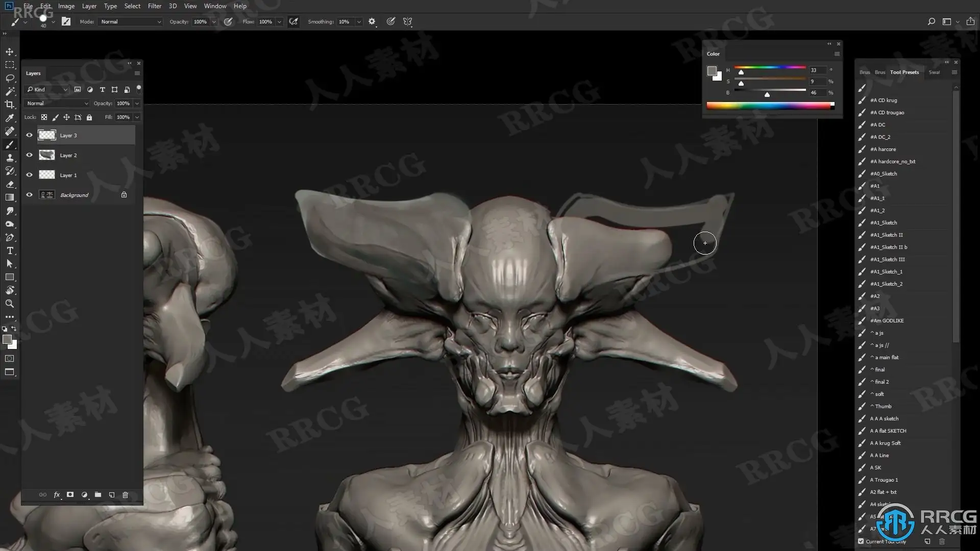Open the layer blend mode Normal dropdown
This screenshot has height=551, width=980.
click(x=57, y=103)
